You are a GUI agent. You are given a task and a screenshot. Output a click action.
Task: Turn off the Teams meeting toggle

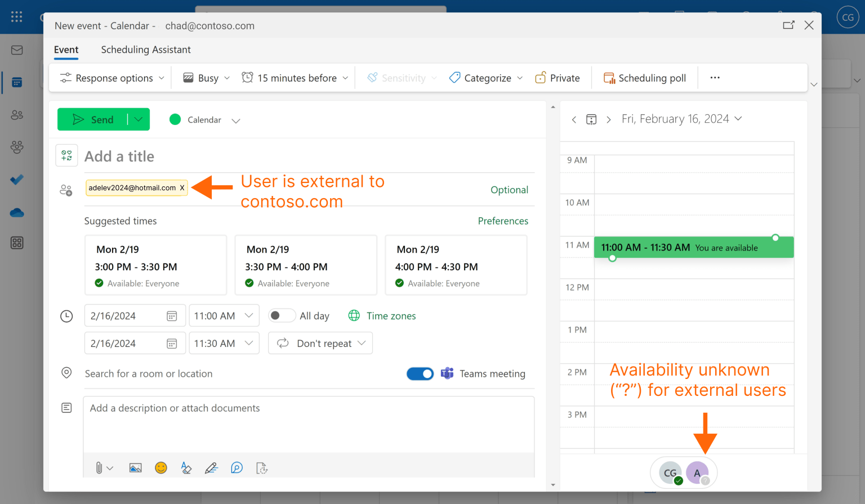[x=420, y=373]
